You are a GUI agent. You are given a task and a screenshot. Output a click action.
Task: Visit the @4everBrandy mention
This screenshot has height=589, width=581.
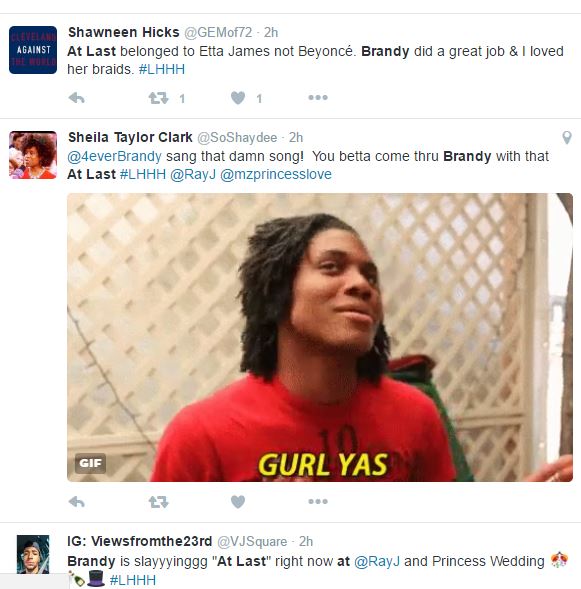(x=114, y=156)
